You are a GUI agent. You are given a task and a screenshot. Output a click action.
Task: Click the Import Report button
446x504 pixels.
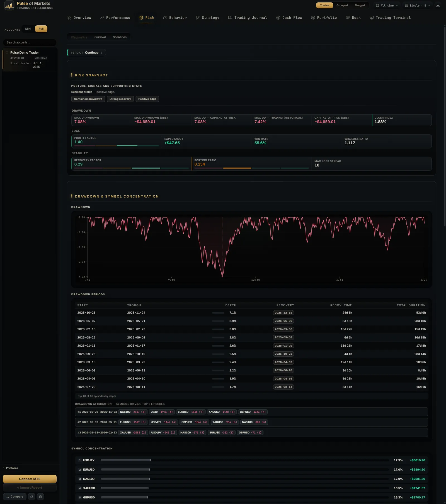(30, 488)
